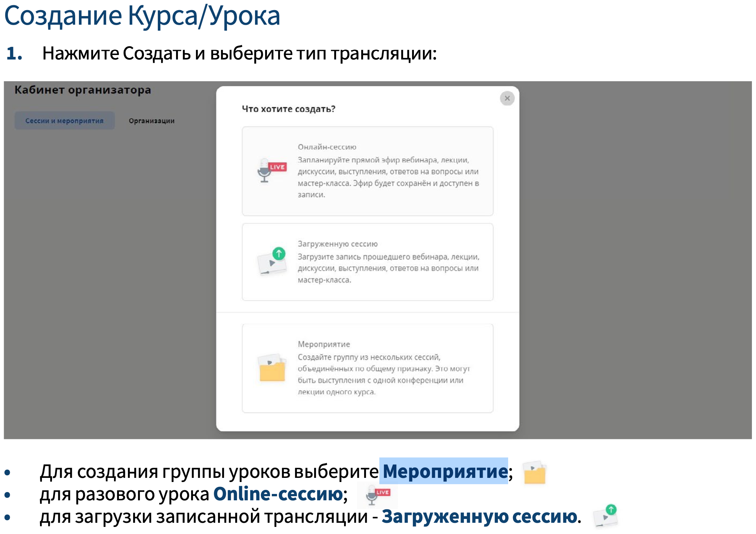Click the Мероприятие card description text

point(383,374)
